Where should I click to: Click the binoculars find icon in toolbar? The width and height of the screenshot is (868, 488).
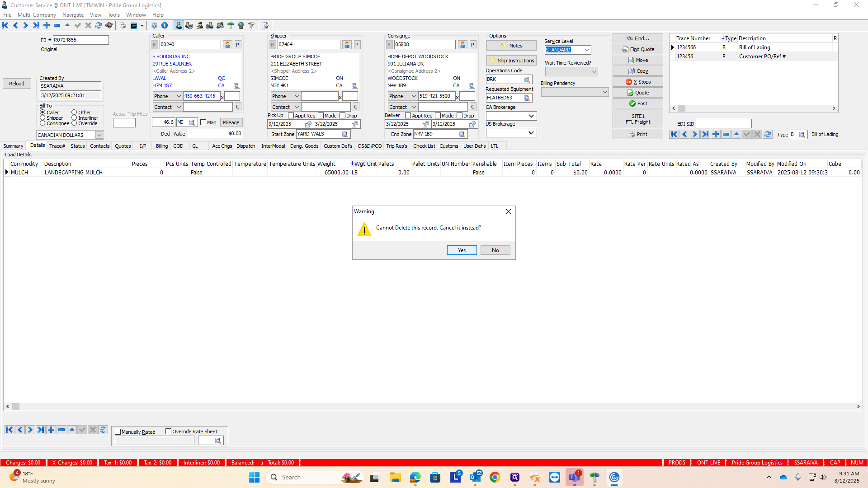tap(109, 25)
